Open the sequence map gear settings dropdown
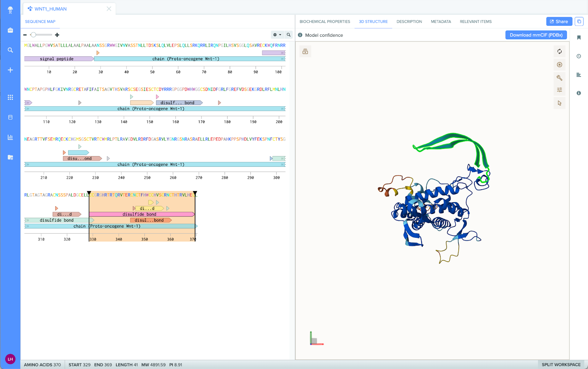 coord(277,35)
